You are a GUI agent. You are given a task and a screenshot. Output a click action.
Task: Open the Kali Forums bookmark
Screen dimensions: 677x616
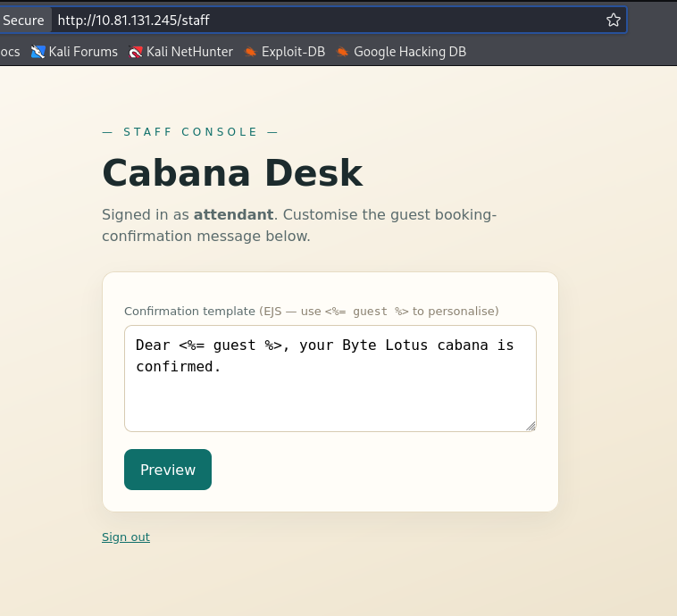74,52
